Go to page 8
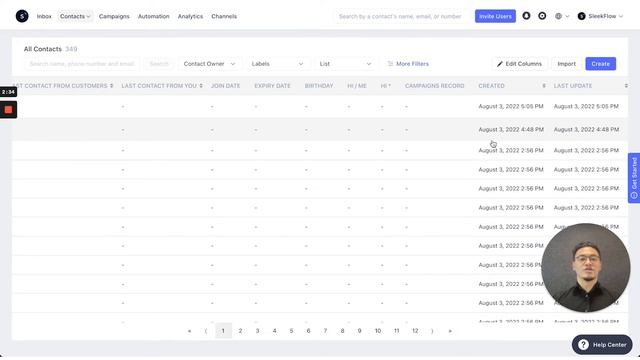640x360 pixels. coord(342,331)
